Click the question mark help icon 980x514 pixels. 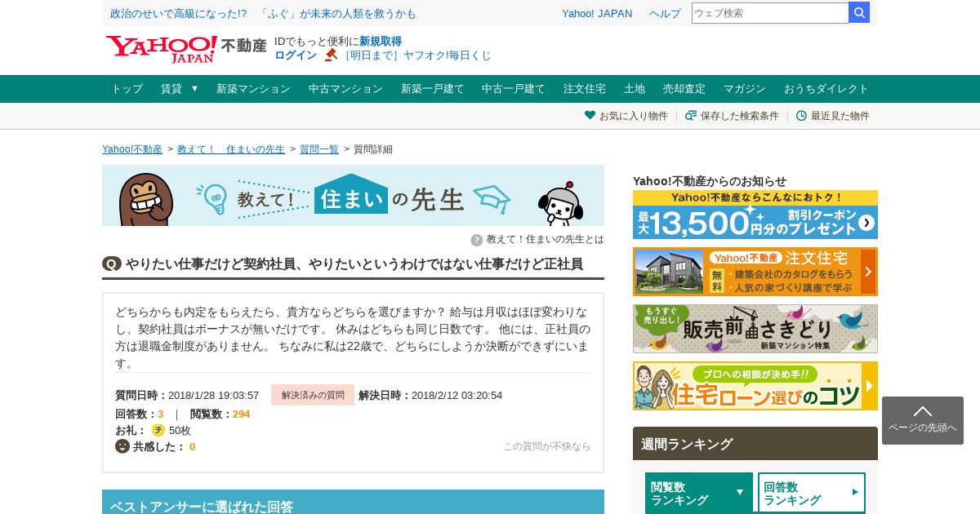point(477,240)
